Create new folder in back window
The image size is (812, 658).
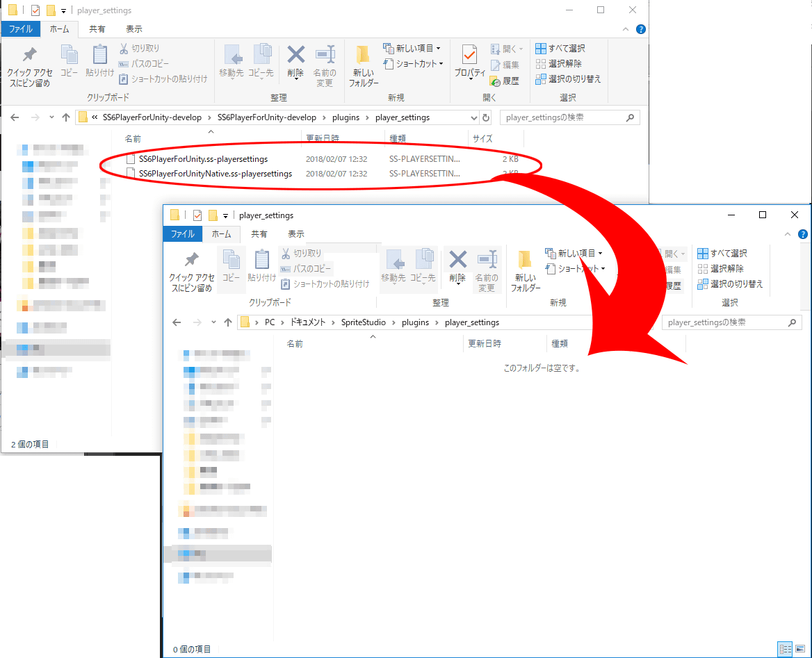364,66
